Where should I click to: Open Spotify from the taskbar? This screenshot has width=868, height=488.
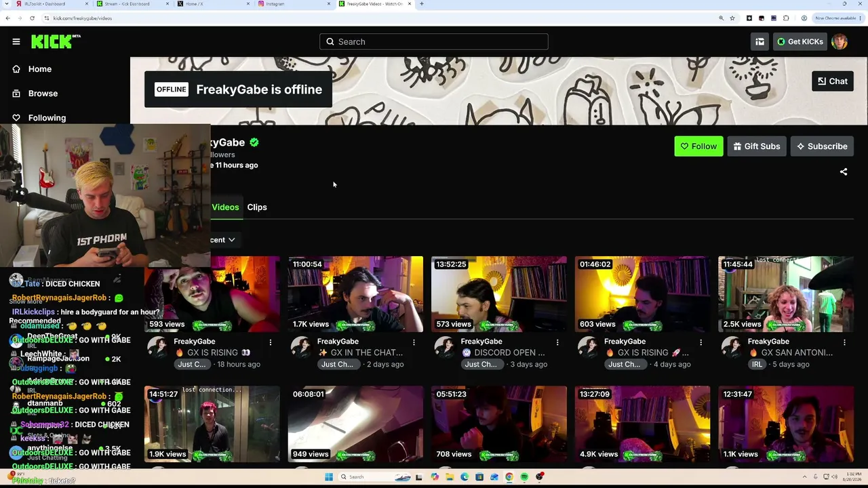click(524, 477)
